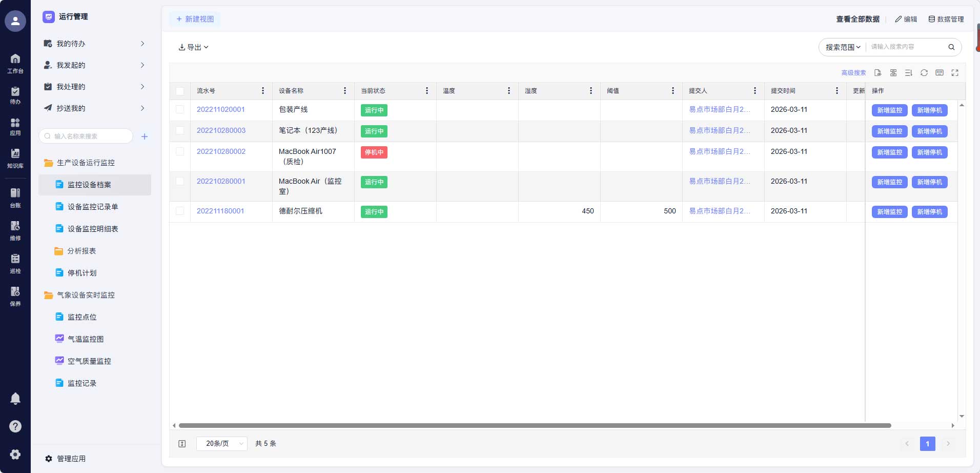This screenshot has height=473, width=980.
Task: Click the plus icon beside sidebar search
Action: (x=145, y=136)
